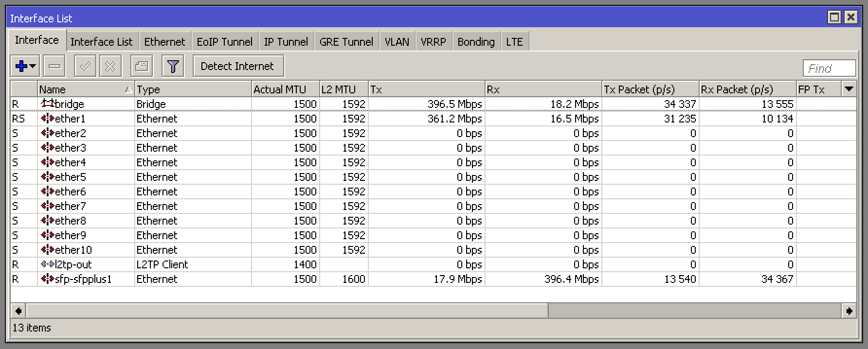Open the comment button in toolbar
868x349 pixels.
tap(142, 66)
